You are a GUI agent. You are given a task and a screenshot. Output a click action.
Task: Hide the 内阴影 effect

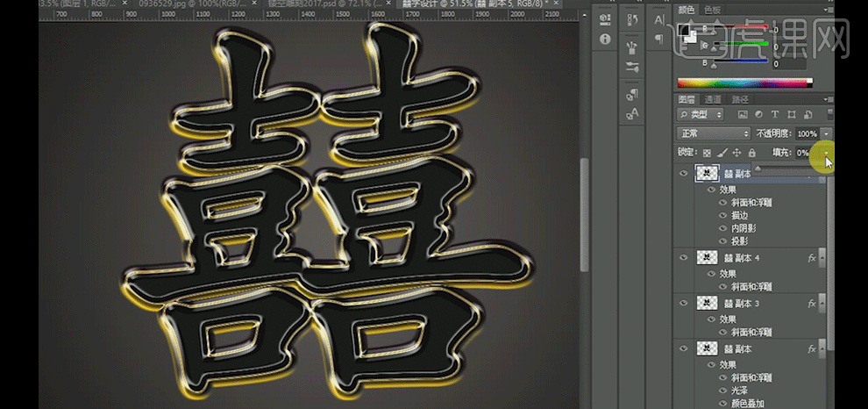[722, 228]
